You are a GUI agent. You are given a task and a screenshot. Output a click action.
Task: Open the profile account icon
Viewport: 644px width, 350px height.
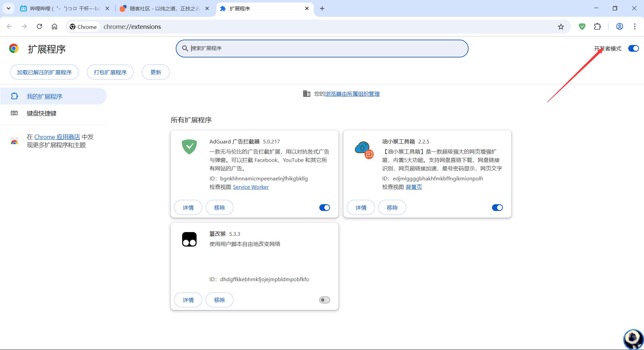(x=620, y=27)
